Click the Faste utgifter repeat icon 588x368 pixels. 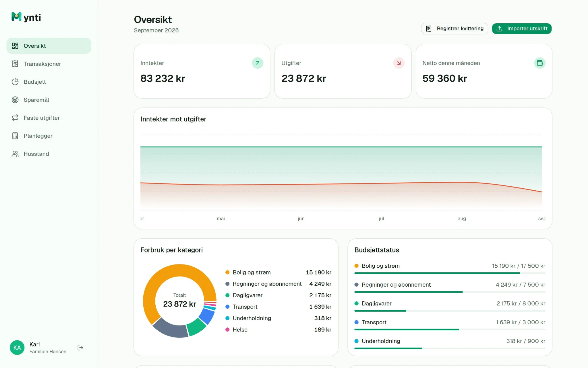(15, 118)
